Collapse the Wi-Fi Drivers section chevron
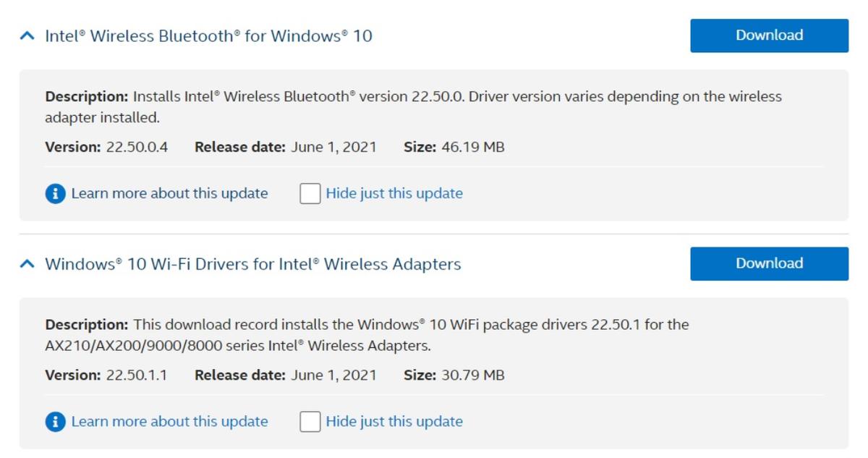 pyautogui.click(x=27, y=264)
